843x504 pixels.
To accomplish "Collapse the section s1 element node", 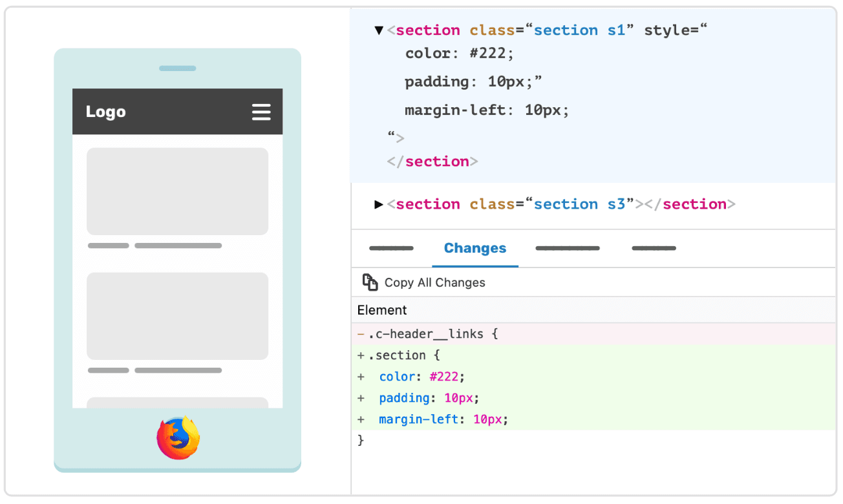I will point(379,30).
